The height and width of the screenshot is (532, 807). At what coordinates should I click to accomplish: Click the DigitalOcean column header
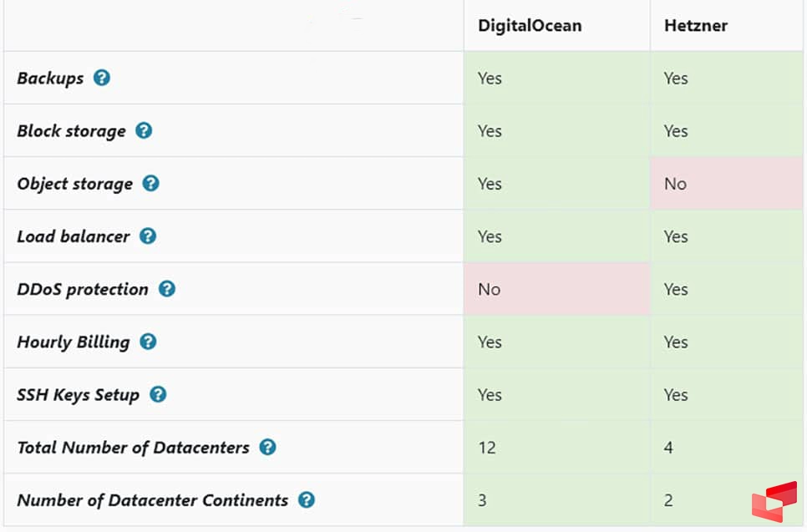(529, 25)
